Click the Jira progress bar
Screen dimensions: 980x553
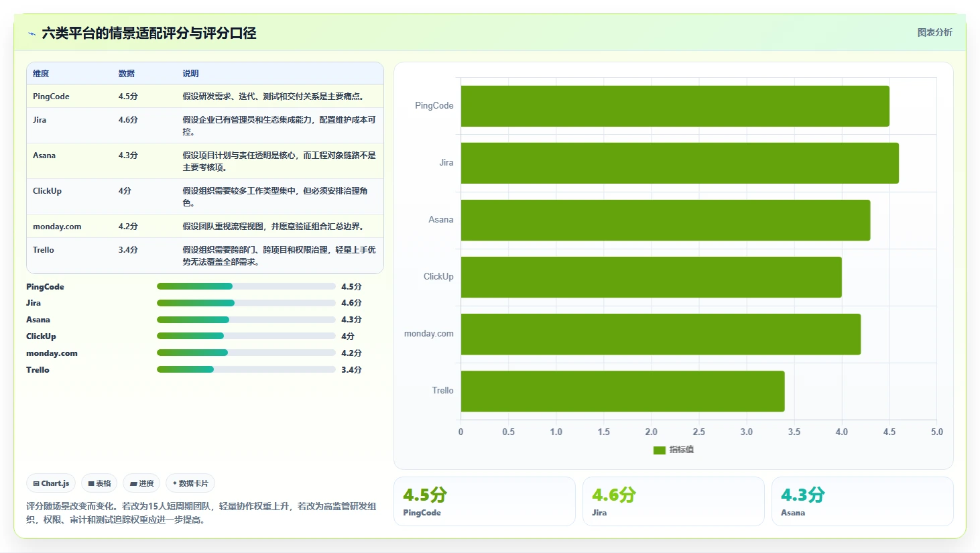(246, 303)
